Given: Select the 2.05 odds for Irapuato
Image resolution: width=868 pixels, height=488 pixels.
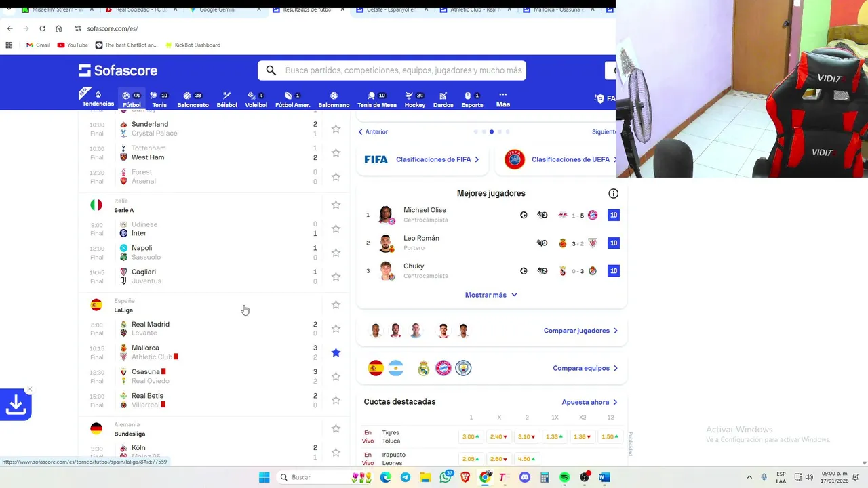Looking at the screenshot, I should pyautogui.click(x=471, y=459).
